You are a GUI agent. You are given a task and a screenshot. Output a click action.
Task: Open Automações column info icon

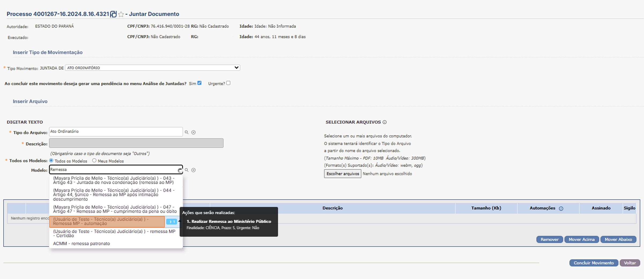coord(561,208)
